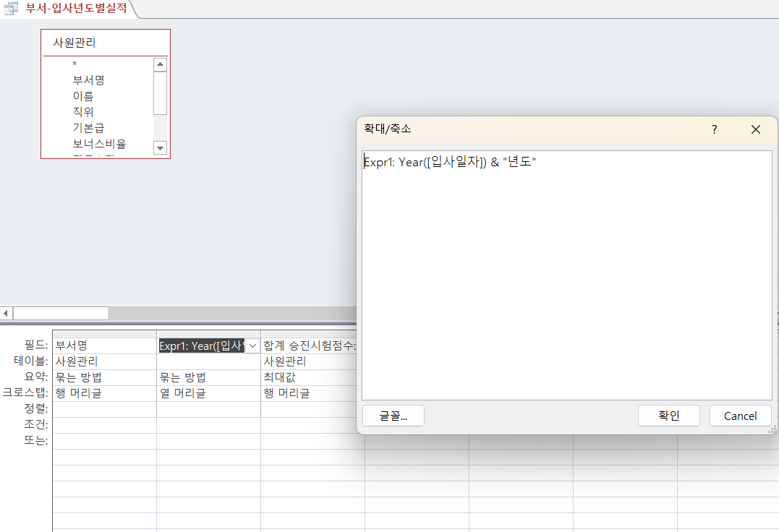Close the 확대/축소 dialog with the X
The width and height of the screenshot is (779, 532).
coord(756,129)
